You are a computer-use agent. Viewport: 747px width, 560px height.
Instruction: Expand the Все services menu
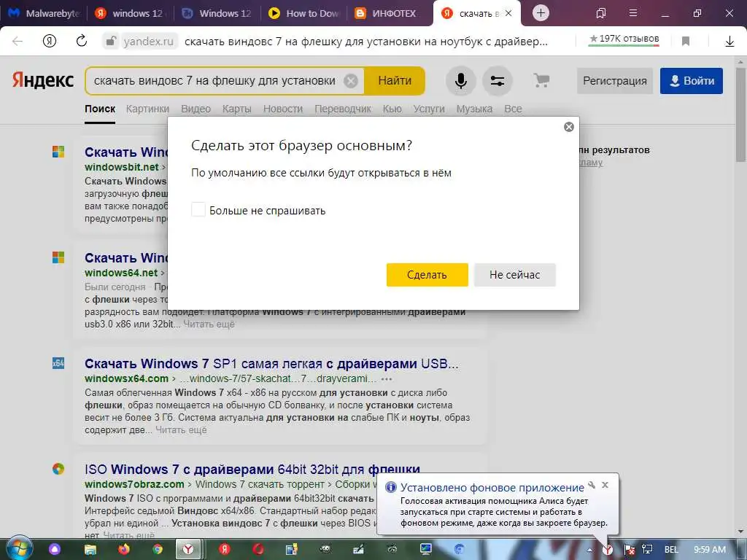pyautogui.click(x=513, y=109)
